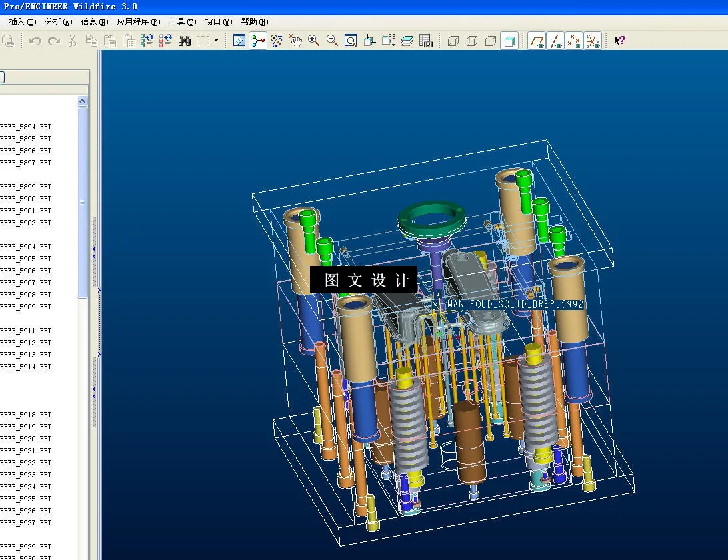Select BREP_5904.PRT in model tree
Viewport: 728px width, 560px height.
click(27, 247)
